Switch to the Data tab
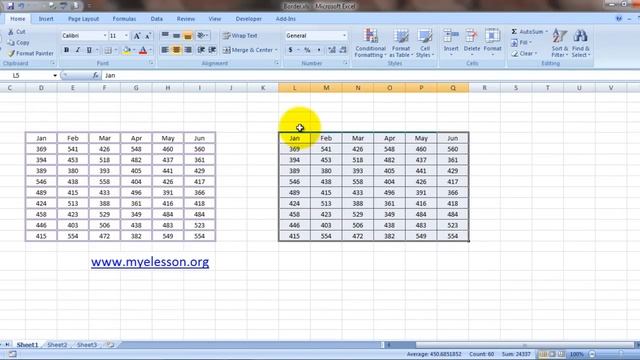640x360 pixels. pos(157,19)
